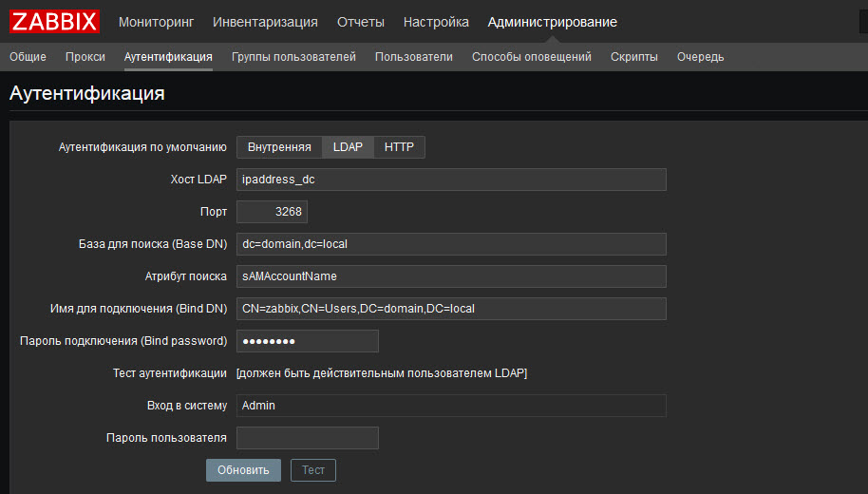The height and width of the screenshot is (494, 868).
Task: Open Способы оповещений tab
Action: tap(532, 56)
